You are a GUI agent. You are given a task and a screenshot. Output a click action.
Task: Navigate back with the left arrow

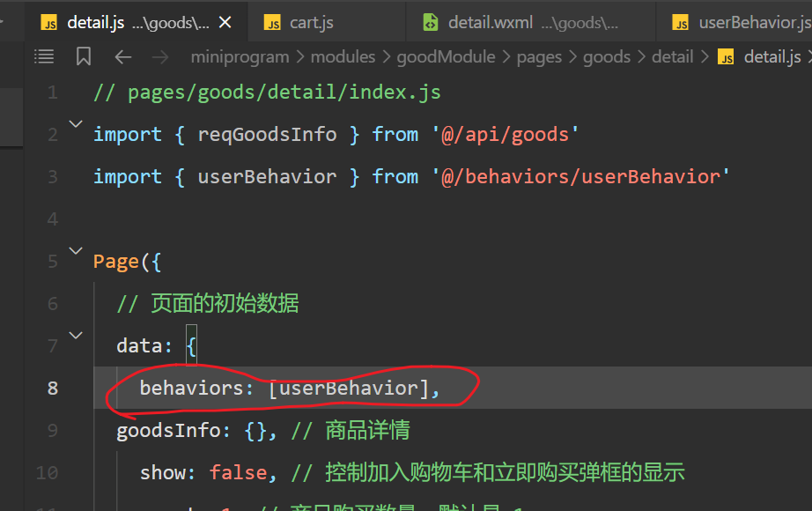[x=123, y=57]
